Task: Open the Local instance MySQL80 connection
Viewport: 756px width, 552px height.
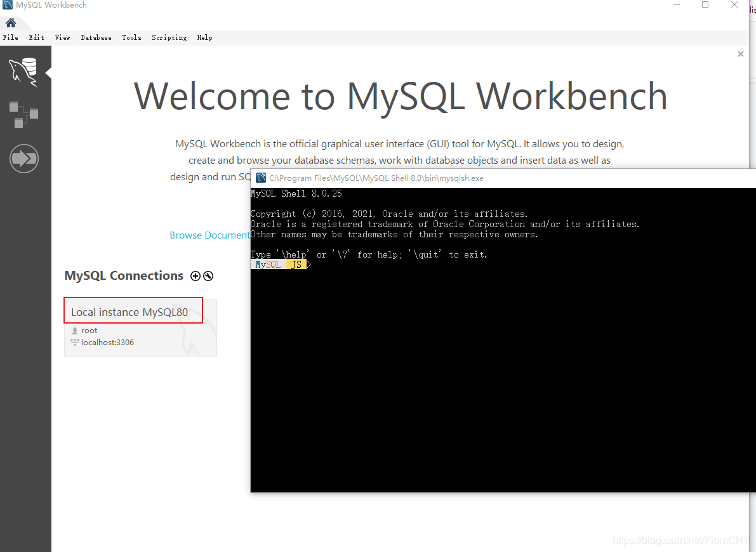Action: [x=133, y=310]
